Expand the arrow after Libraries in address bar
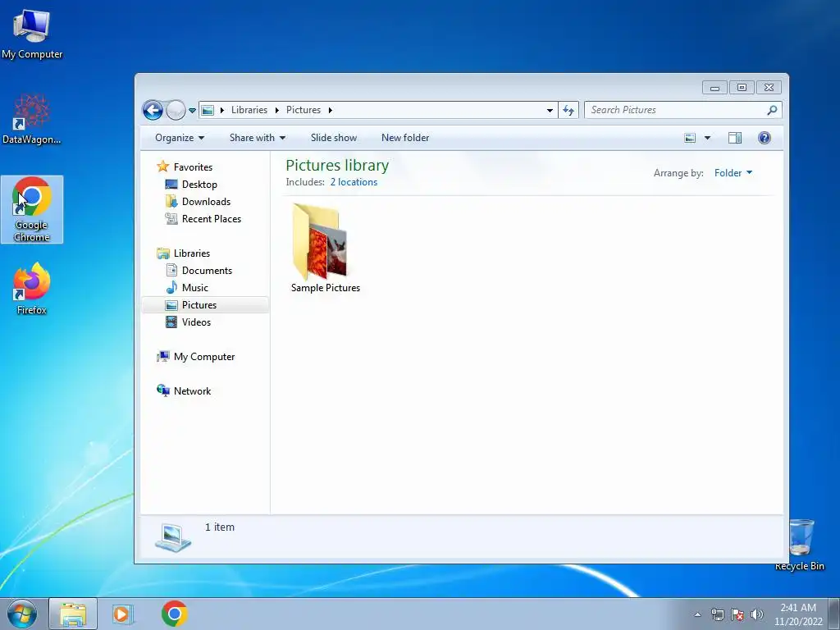Viewport: 840px width, 630px height. coord(277,111)
